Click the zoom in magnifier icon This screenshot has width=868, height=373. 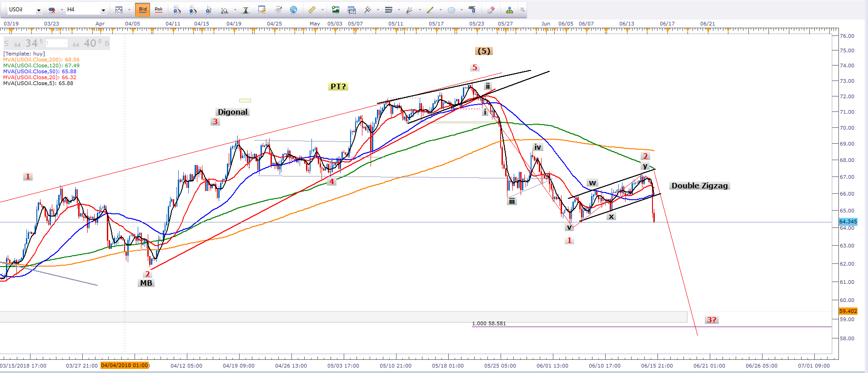pos(177,10)
